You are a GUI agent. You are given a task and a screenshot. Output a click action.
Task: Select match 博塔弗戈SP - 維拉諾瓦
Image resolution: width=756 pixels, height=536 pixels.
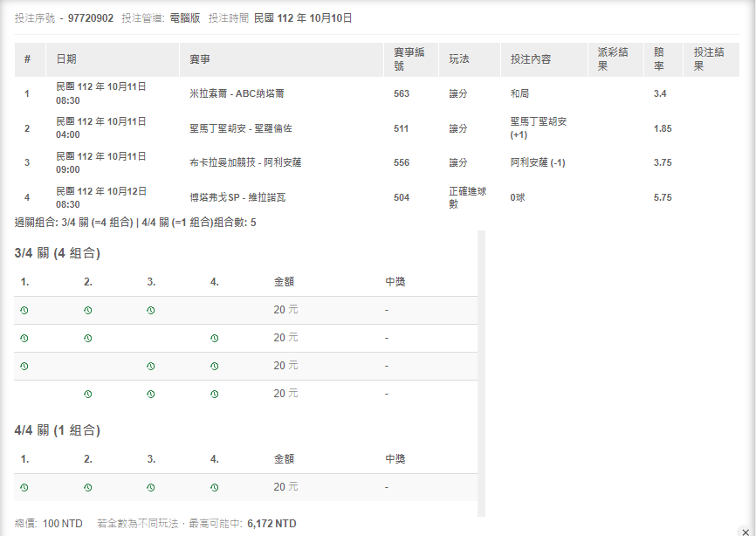237,197
